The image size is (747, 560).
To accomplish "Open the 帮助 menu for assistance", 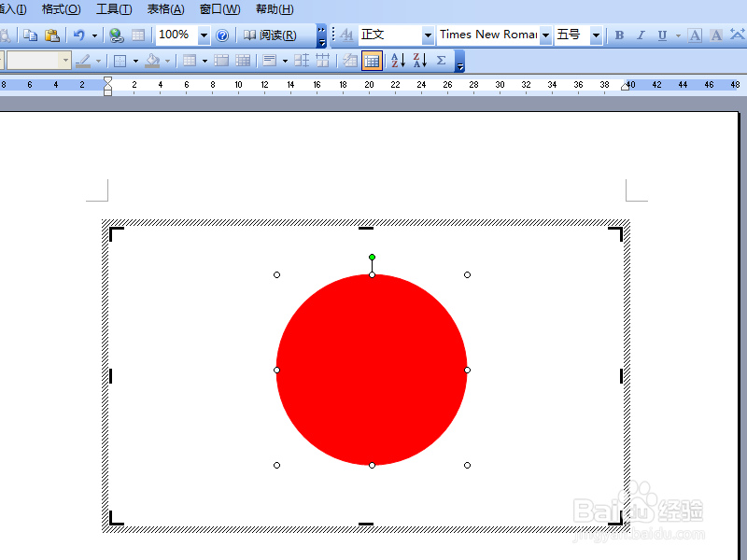I will click(272, 8).
